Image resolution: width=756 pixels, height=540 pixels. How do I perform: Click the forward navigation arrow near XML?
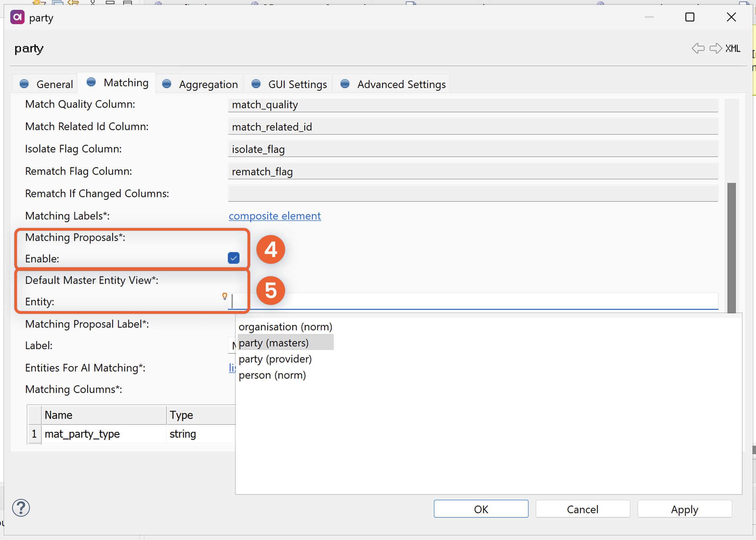click(716, 49)
